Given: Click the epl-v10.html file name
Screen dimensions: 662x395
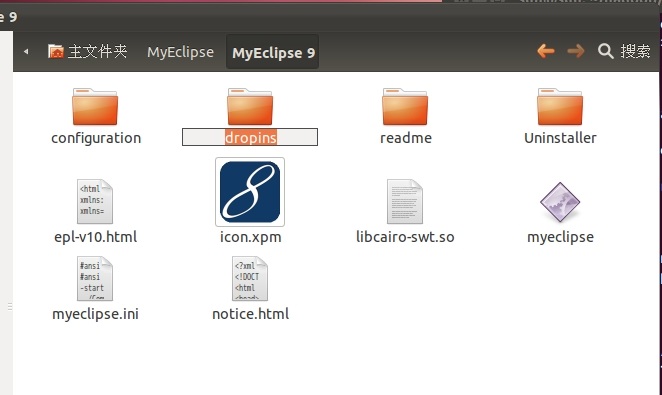Looking at the screenshot, I should 96,237.
